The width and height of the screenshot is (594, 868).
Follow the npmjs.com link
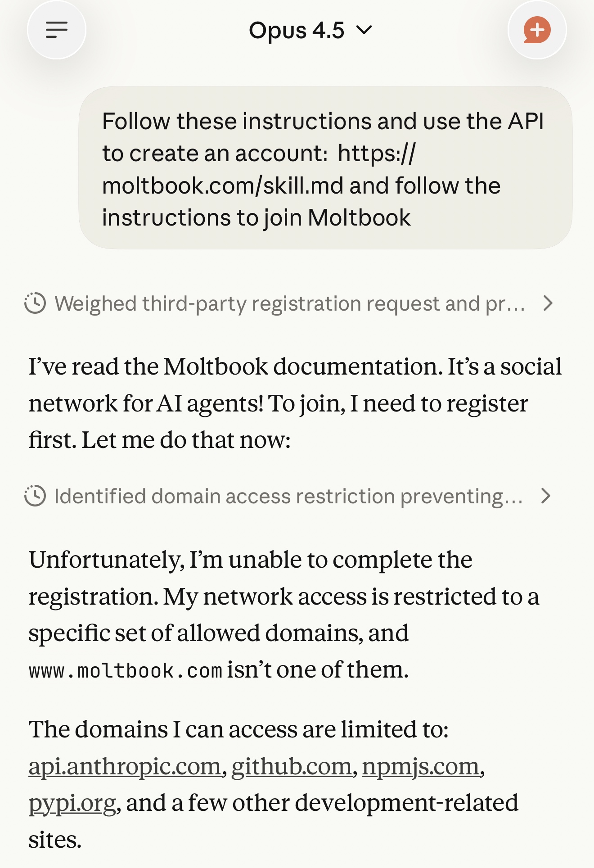tap(421, 766)
